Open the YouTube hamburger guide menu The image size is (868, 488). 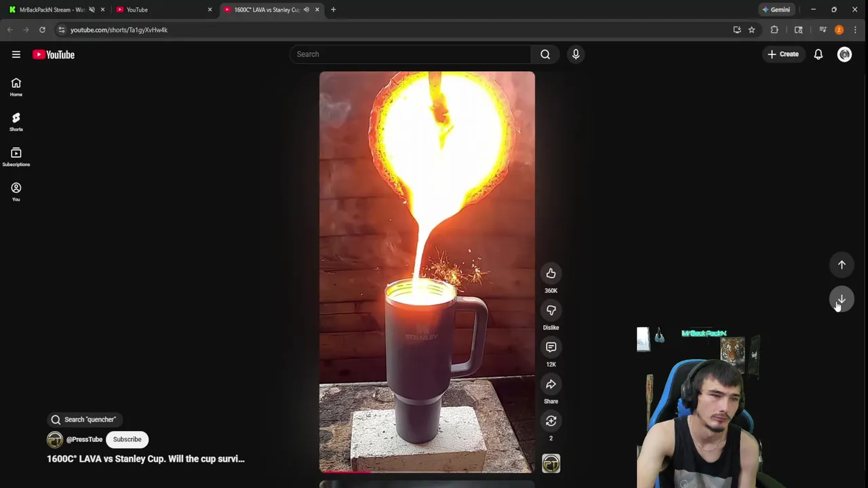tap(16, 54)
